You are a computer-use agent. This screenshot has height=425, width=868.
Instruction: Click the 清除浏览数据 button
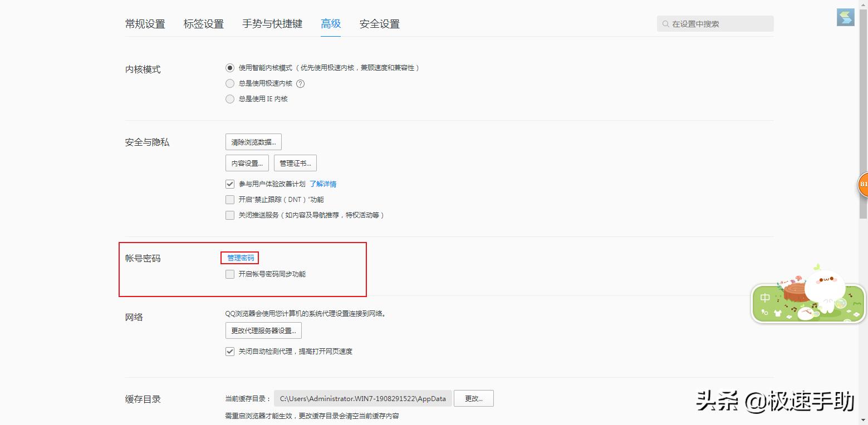pos(253,141)
